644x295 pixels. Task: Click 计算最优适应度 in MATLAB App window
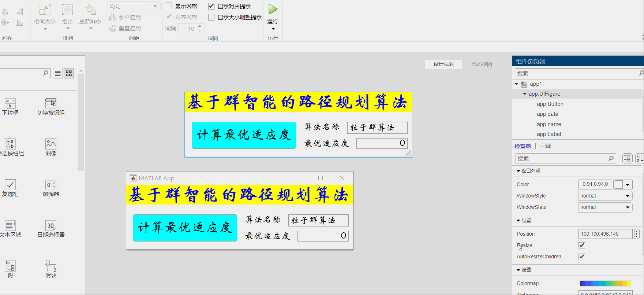point(185,228)
